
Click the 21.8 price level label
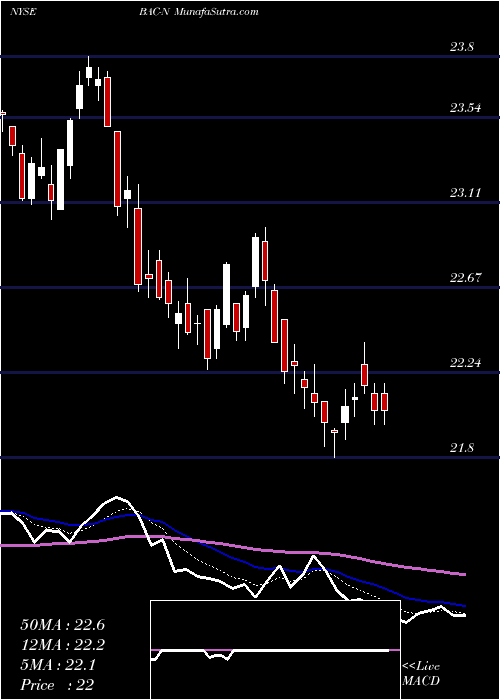pos(462,448)
